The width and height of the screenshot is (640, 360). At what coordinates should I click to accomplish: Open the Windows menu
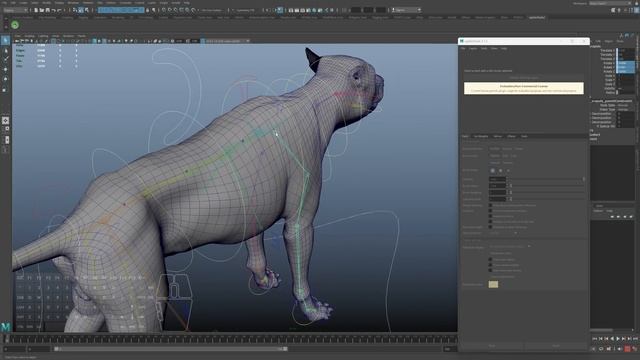74,3
